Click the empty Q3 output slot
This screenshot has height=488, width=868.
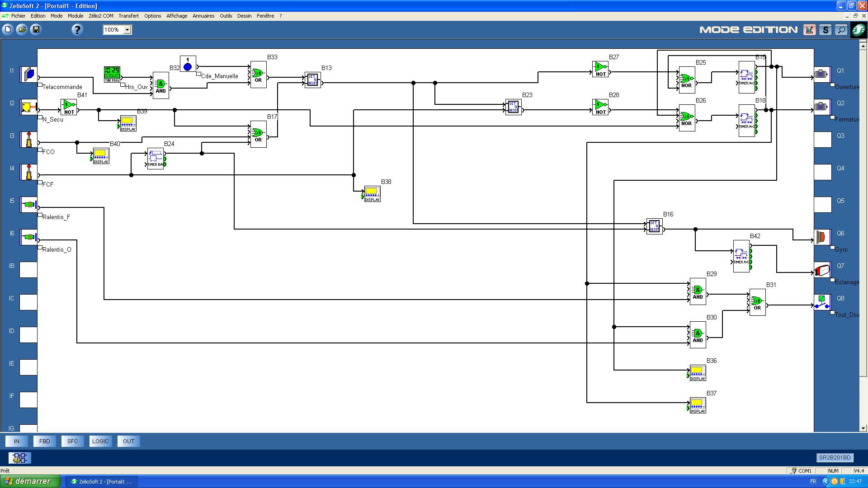coord(822,140)
